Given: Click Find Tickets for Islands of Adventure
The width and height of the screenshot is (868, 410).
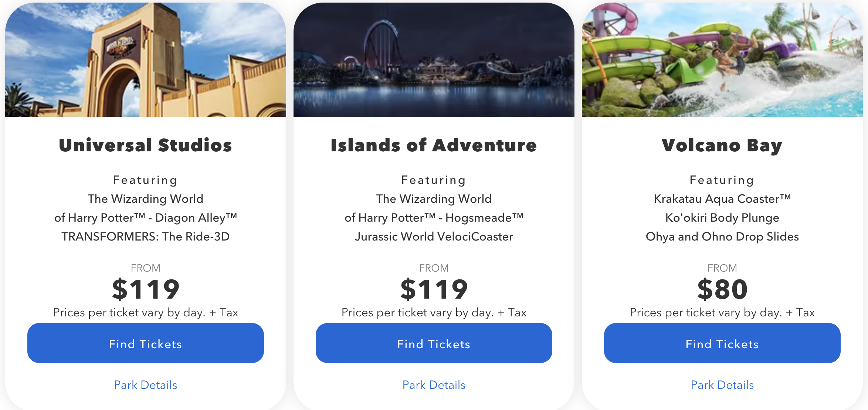Looking at the screenshot, I should (x=434, y=343).
